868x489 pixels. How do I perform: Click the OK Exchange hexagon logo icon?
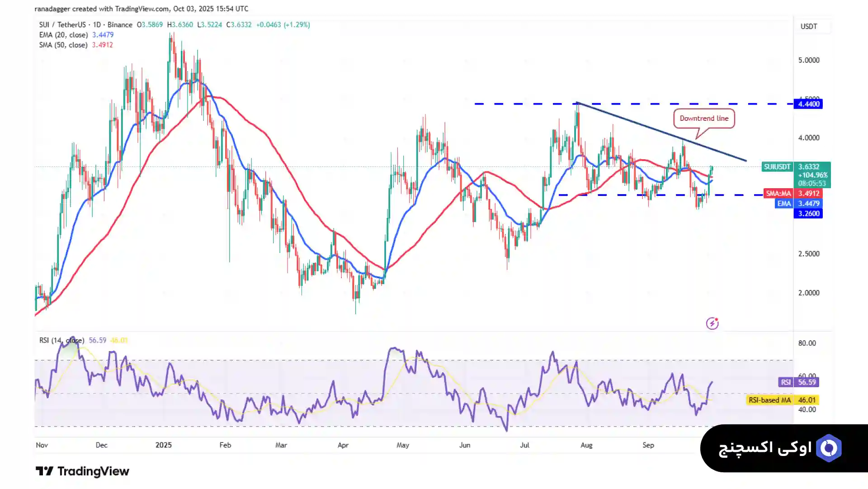[829, 448]
